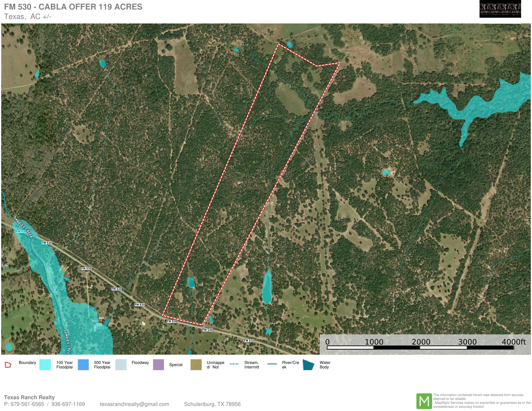Click the 2000 mark on scale bar
Viewport: 532px width, 411px height.
coord(421,342)
